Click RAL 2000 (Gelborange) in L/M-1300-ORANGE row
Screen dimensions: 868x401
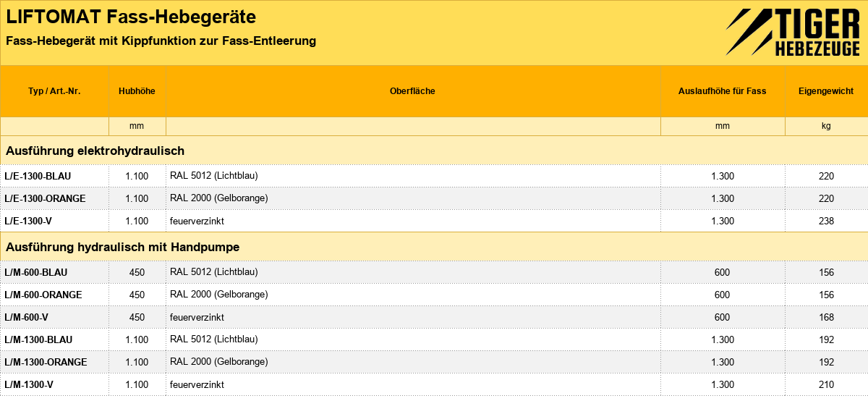click(219, 362)
